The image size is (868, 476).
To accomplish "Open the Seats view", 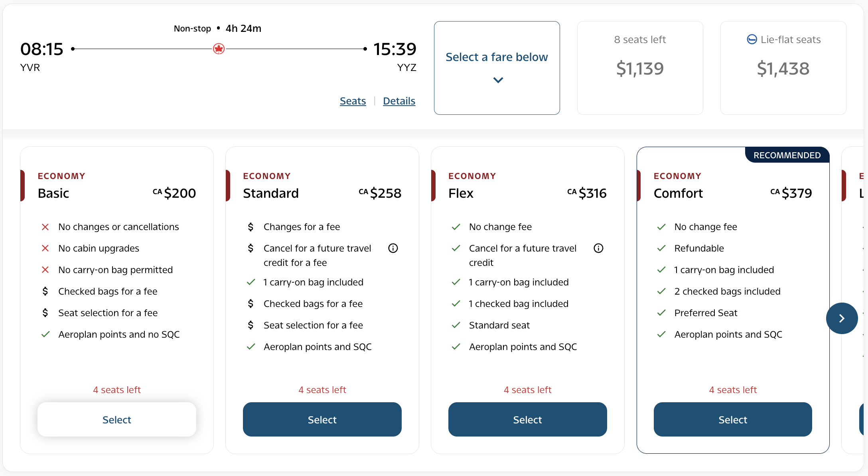I will tap(353, 101).
